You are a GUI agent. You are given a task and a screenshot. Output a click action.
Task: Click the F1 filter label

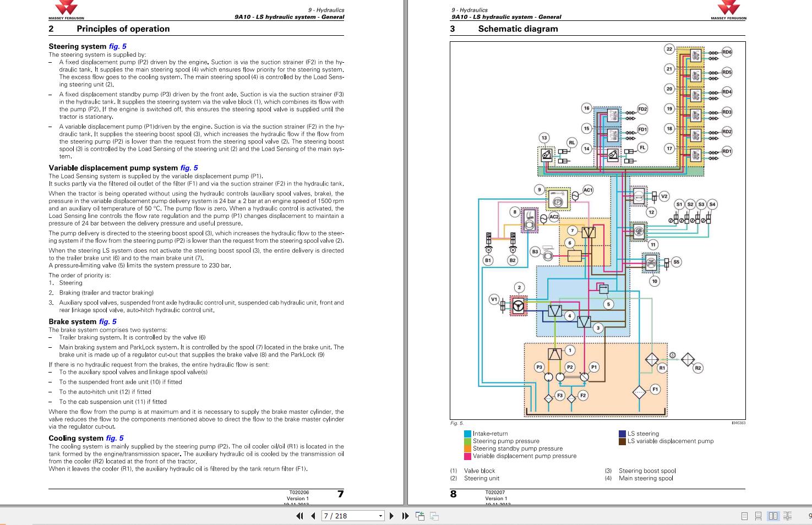click(x=655, y=389)
